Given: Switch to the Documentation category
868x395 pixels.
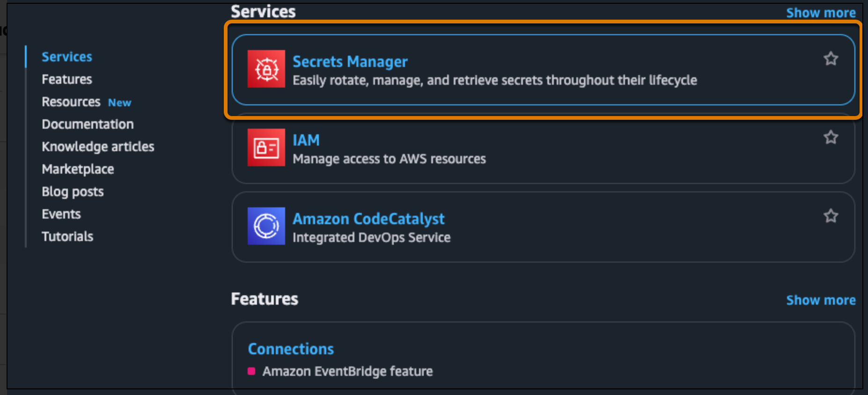Looking at the screenshot, I should [x=88, y=124].
